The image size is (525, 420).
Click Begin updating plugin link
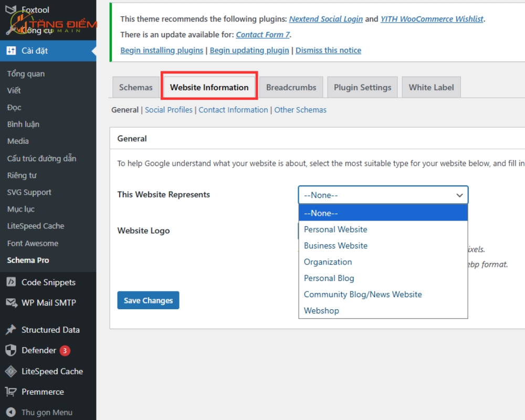click(249, 50)
